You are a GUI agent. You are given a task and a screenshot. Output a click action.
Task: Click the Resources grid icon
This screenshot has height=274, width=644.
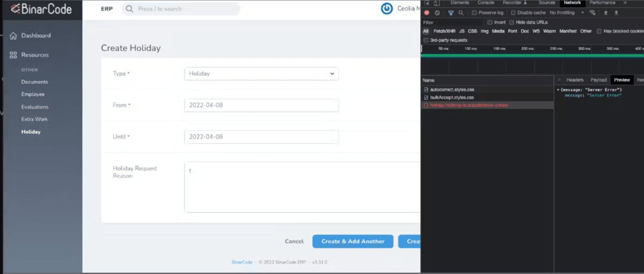click(13, 55)
